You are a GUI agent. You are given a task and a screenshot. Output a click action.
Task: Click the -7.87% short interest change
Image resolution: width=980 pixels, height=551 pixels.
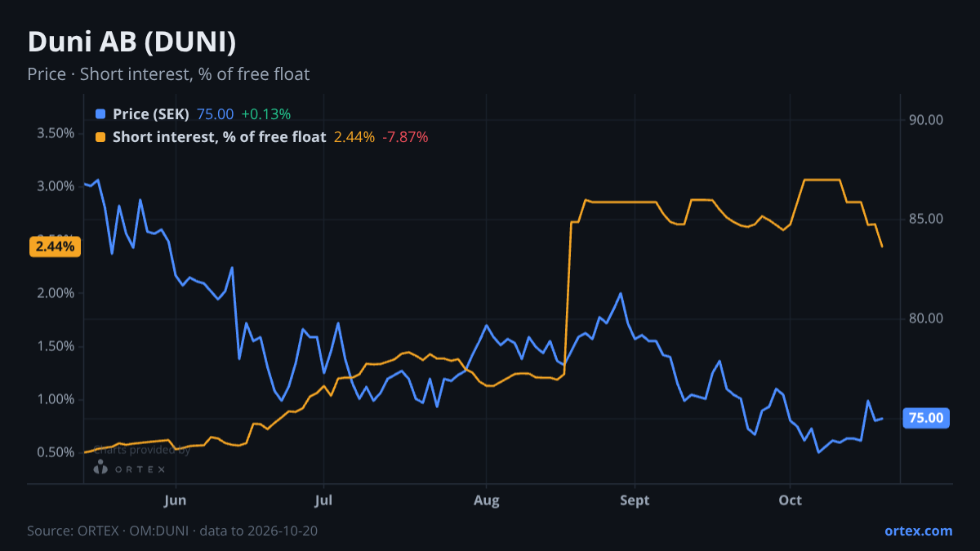406,137
